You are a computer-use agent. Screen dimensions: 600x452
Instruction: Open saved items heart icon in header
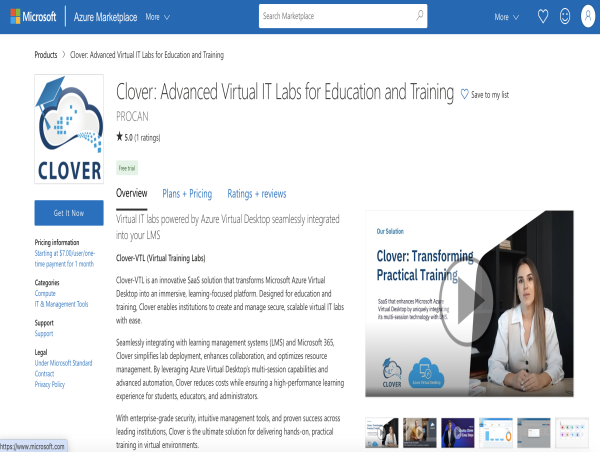(x=543, y=16)
